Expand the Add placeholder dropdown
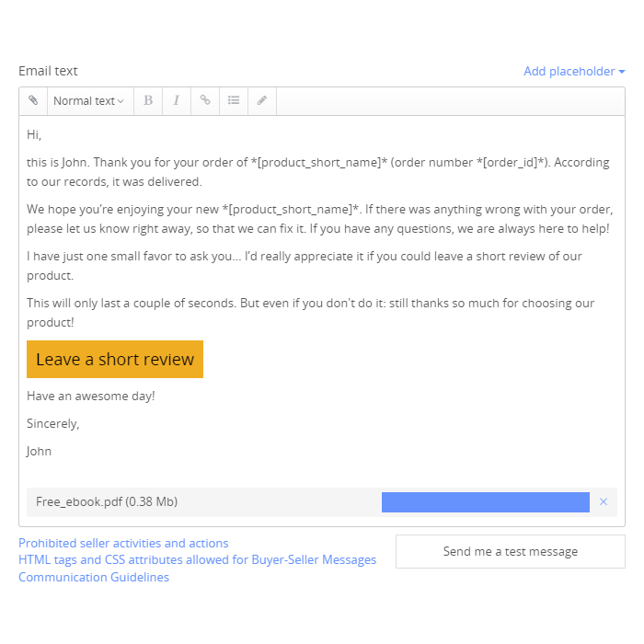The height and width of the screenshot is (644, 644). coord(574,72)
